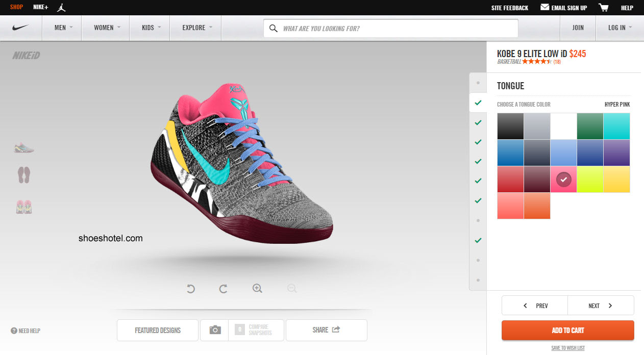Screen dimensions: 644x355
Task: Choose the white tongue color
Action: click(x=563, y=126)
